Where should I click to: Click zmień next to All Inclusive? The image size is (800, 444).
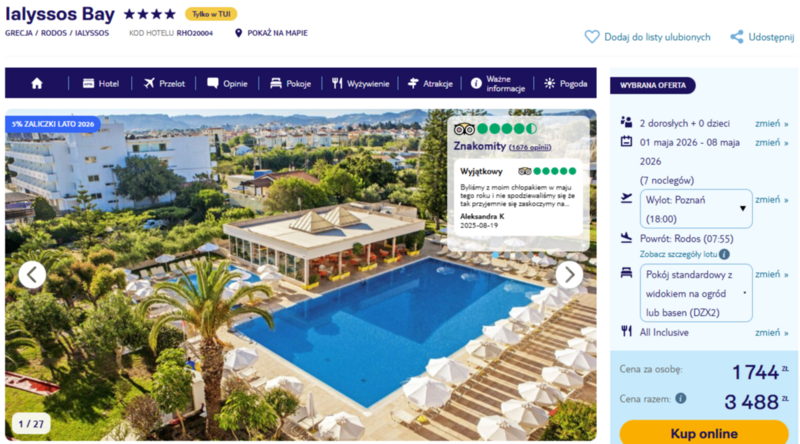click(x=771, y=332)
